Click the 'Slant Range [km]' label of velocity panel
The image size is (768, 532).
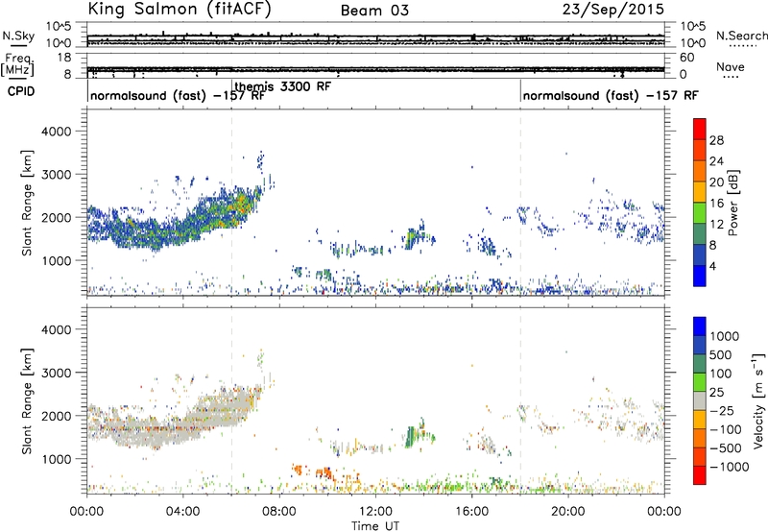tap(27, 400)
